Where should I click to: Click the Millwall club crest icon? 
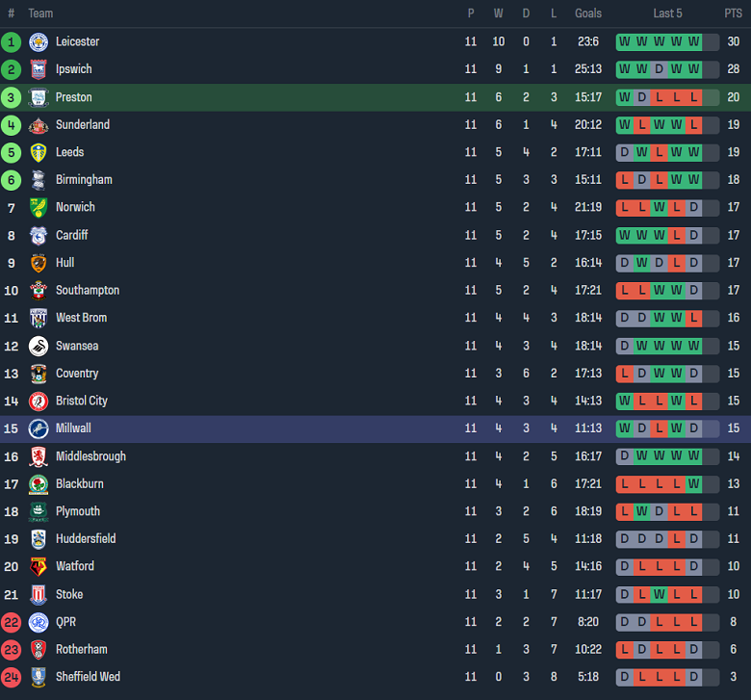39,428
